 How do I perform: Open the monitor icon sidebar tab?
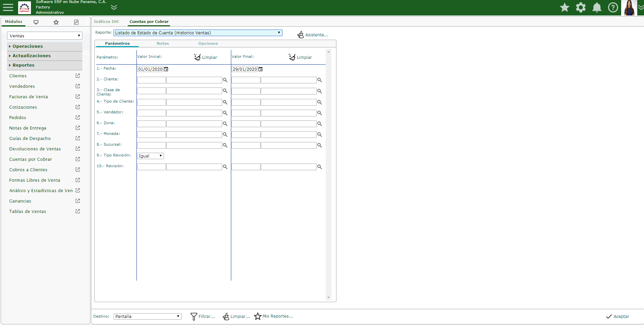[x=36, y=22]
